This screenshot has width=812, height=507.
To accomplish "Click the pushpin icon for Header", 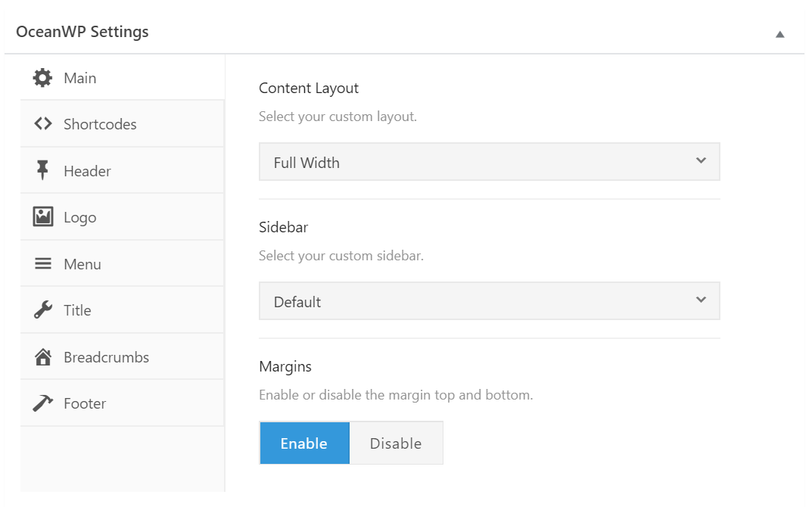I will [x=43, y=171].
